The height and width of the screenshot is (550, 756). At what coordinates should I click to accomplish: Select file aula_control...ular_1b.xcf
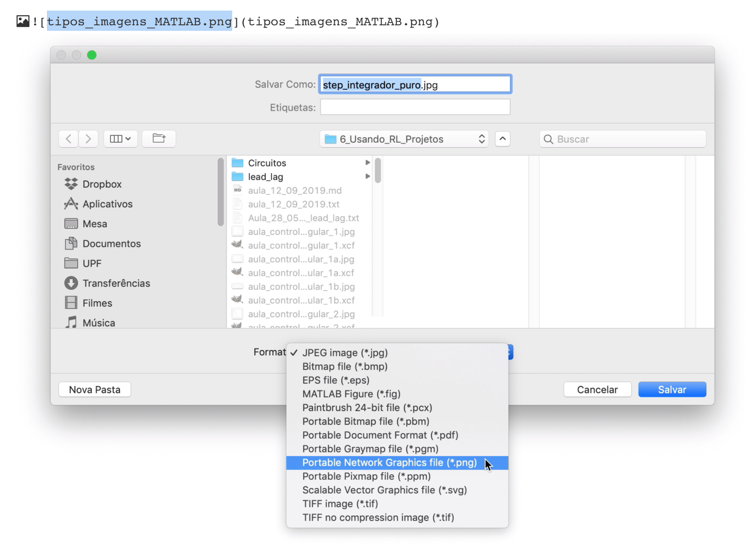click(x=301, y=300)
